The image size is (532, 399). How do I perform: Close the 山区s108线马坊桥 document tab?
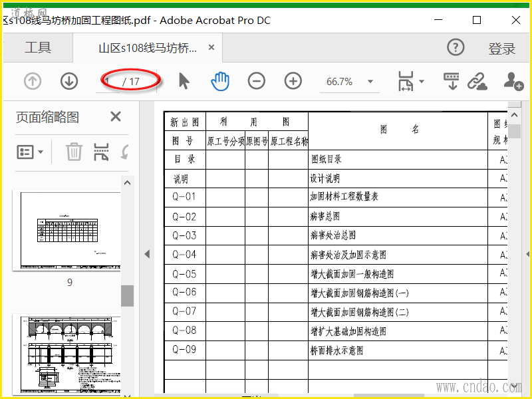(211, 47)
